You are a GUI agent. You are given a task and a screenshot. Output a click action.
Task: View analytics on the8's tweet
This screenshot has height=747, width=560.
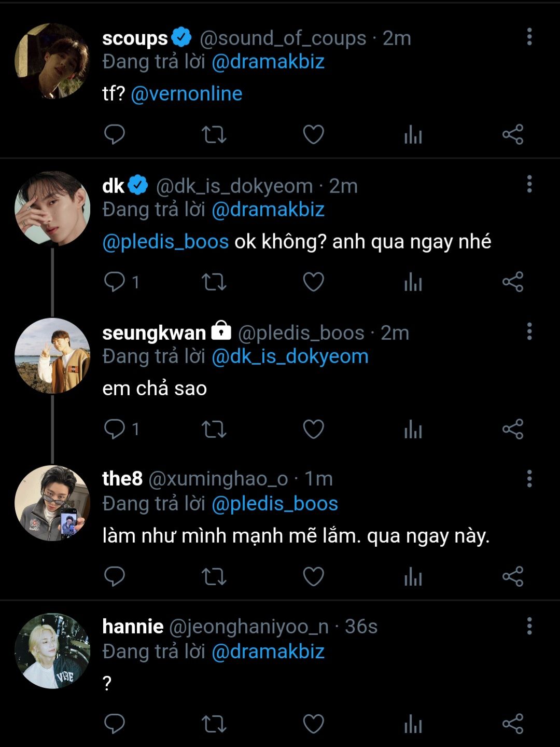[413, 577]
